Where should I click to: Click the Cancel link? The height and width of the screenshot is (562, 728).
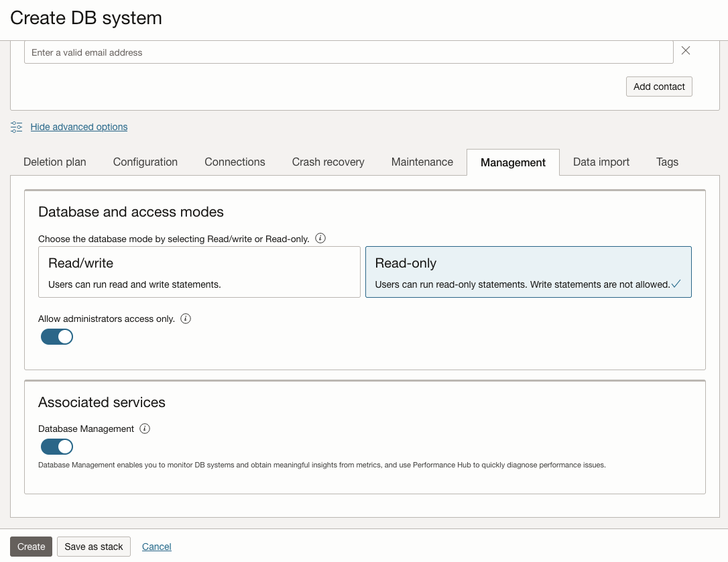tap(156, 546)
